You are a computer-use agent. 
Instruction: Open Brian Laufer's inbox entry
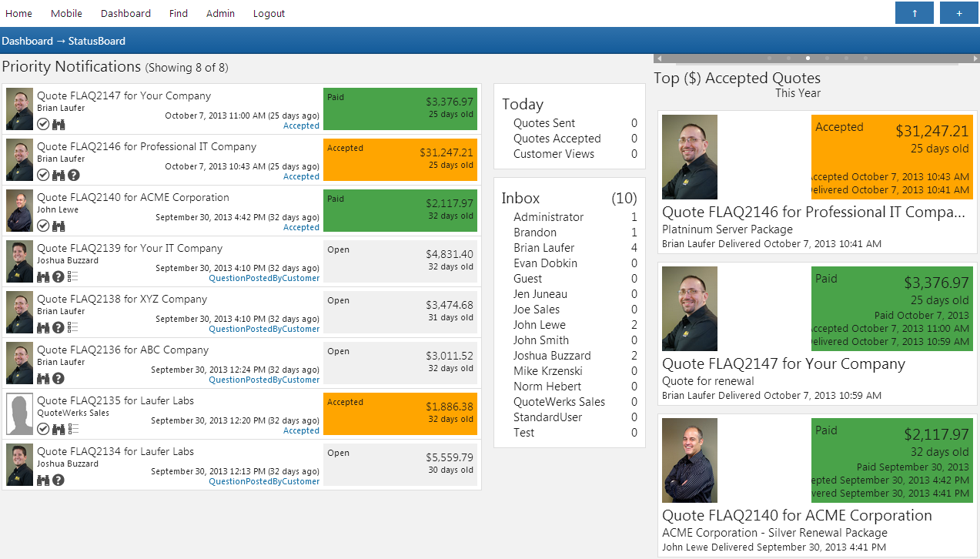click(544, 248)
